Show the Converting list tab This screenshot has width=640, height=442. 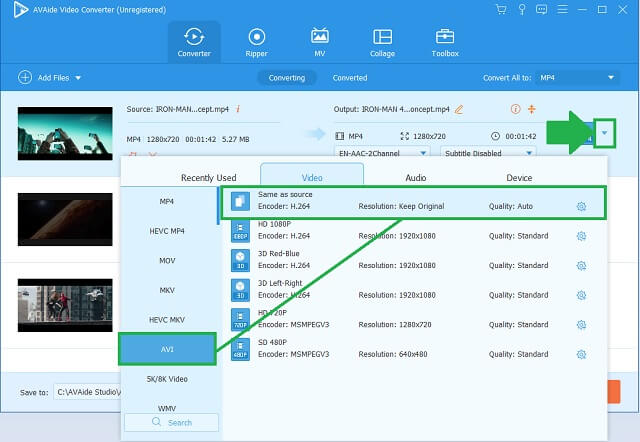click(287, 78)
